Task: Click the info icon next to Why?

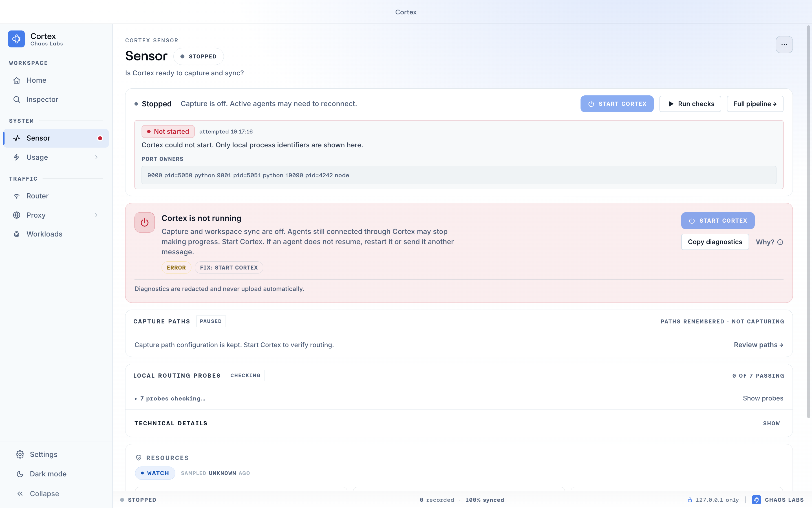Action: coord(780,242)
